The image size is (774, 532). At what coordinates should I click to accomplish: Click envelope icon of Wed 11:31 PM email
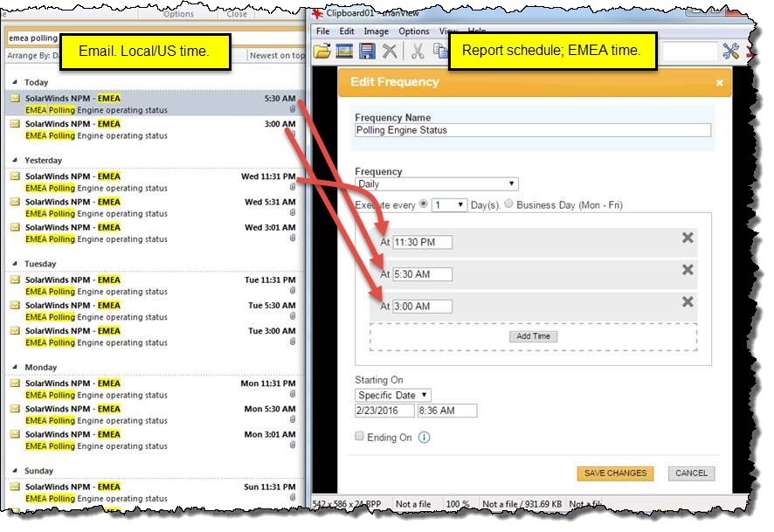(16, 176)
